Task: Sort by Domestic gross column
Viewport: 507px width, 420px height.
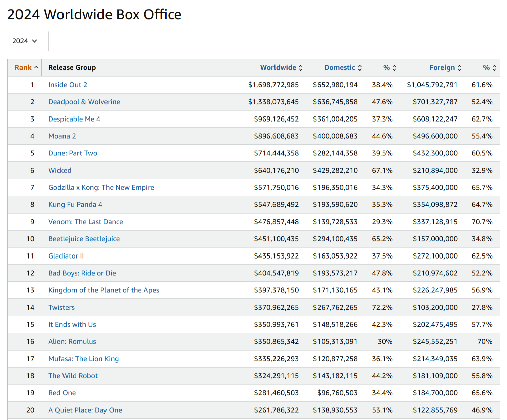Action: pos(343,67)
